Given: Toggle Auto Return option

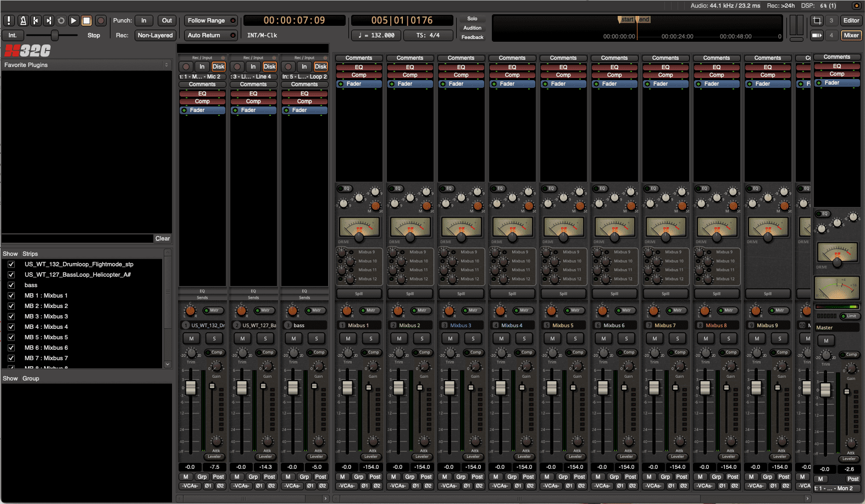Looking at the screenshot, I should (x=211, y=35).
